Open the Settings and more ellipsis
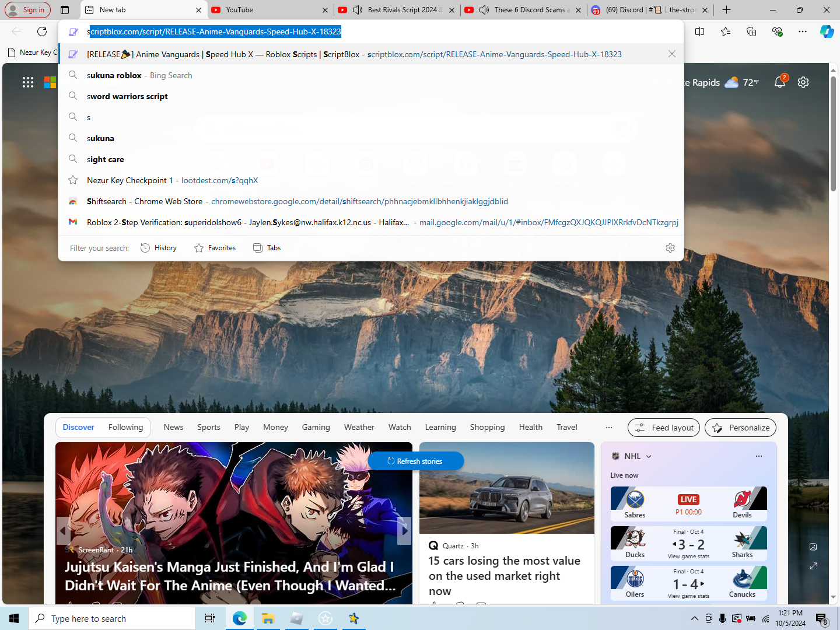Viewport: 840px width, 630px height. click(803, 32)
